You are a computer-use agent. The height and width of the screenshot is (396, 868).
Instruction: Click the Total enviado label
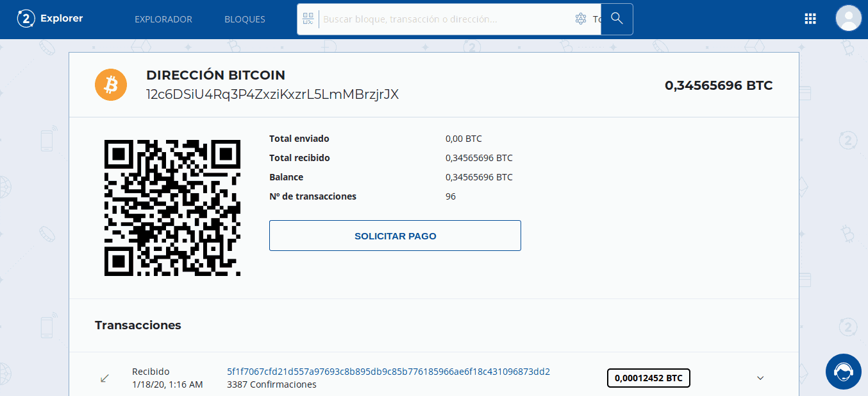pyautogui.click(x=299, y=139)
